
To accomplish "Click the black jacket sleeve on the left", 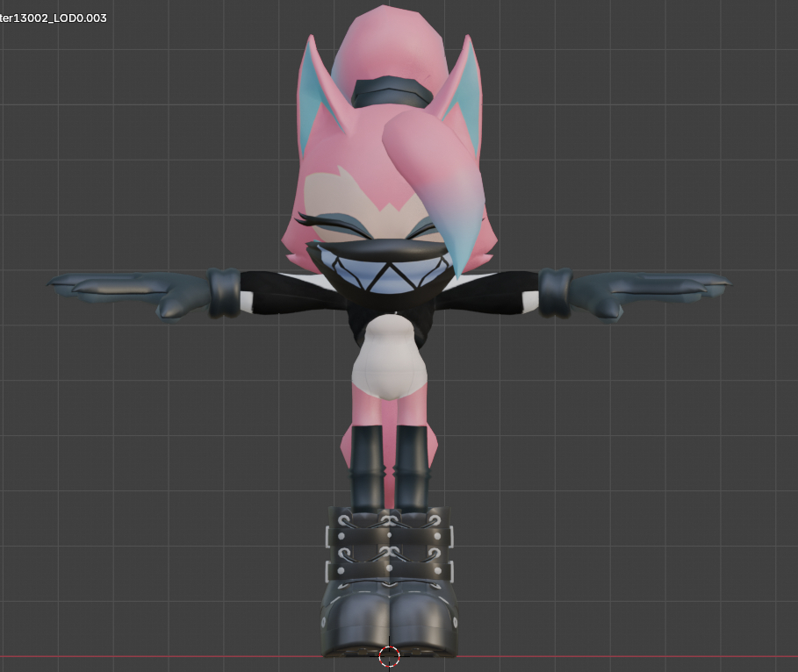I will tap(290, 292).
